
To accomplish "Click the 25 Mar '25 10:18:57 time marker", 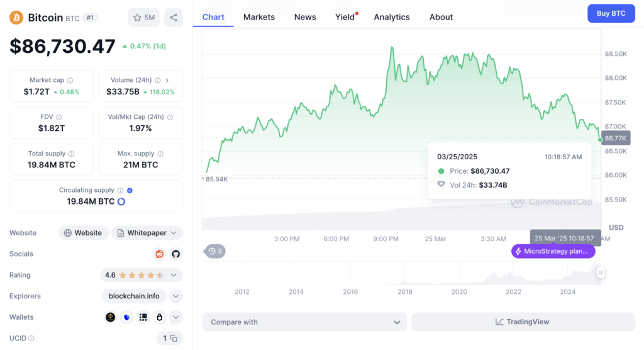I will pyautogui.click(x=565, y=238).
